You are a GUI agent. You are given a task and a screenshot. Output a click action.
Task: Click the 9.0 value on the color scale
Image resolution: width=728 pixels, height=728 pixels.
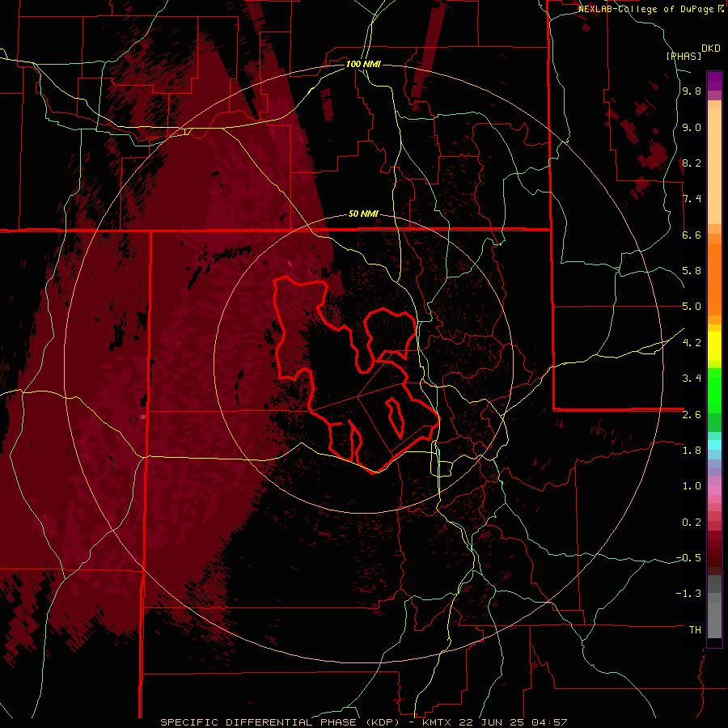[x=692, y=127]
